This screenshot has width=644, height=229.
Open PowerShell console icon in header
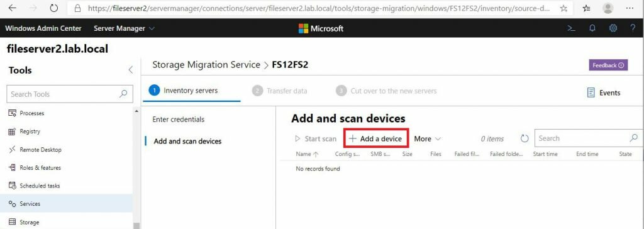(x=571, y=28)
